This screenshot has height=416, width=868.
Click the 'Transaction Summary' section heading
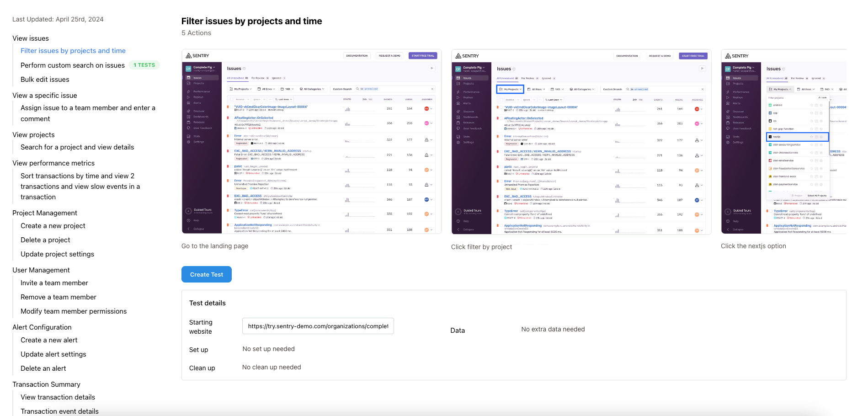(46, 384)
